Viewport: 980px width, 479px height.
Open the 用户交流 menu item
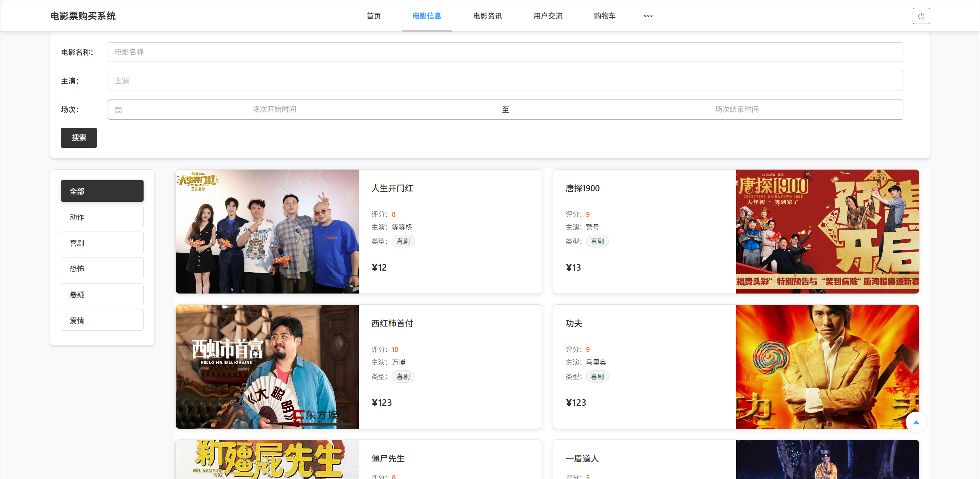[548, 16]
